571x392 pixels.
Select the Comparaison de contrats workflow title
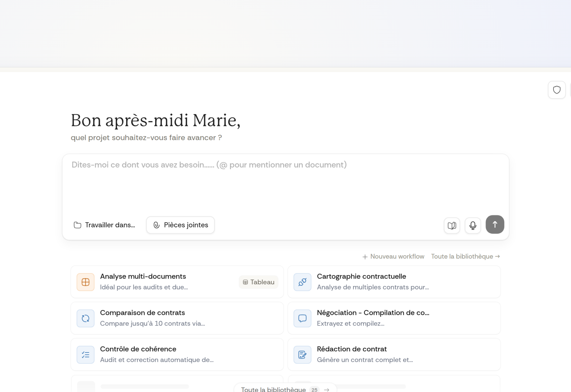[143, 313]
